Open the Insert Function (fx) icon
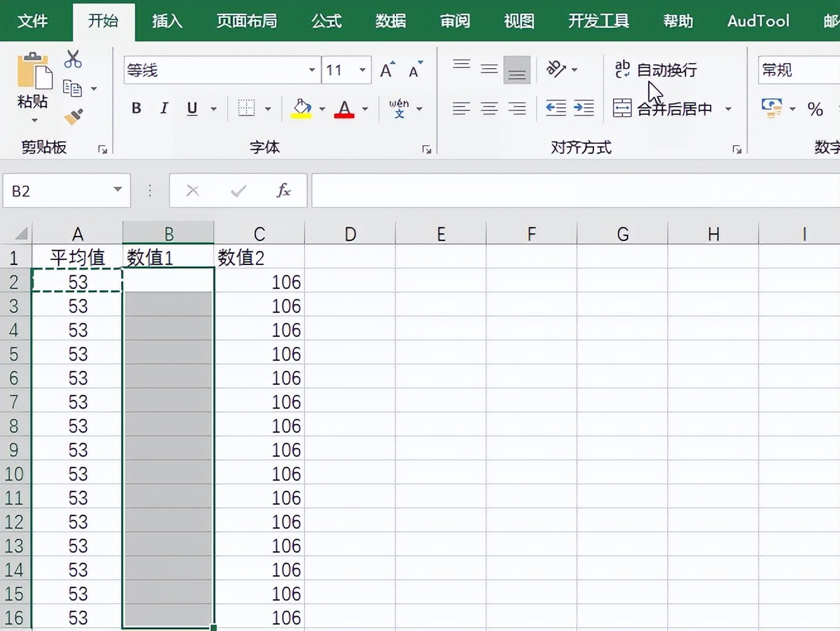Image resolution: width=840 pixels, height=631 pixels. pos(283,190)
